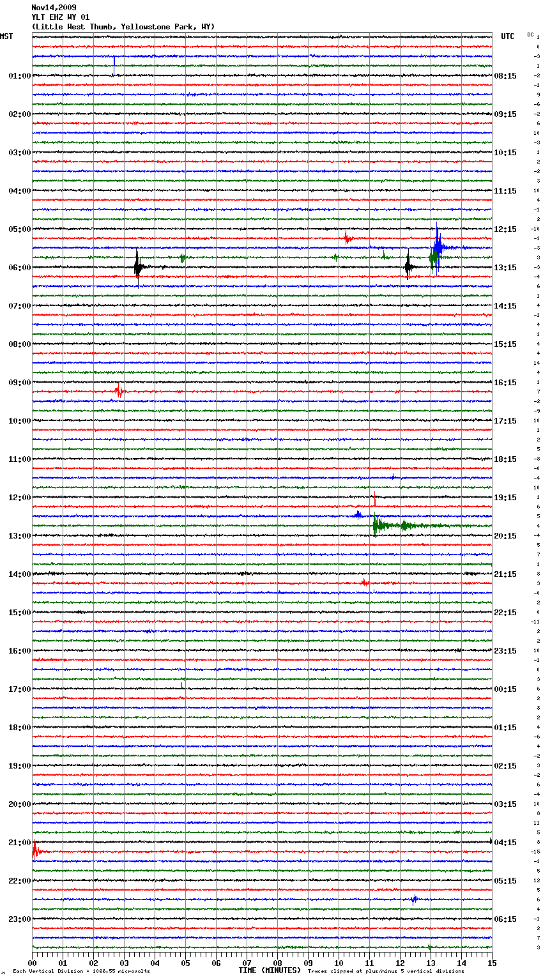
Task: Click minute axis tick label "07" at bottom
Action: point(247,962)
